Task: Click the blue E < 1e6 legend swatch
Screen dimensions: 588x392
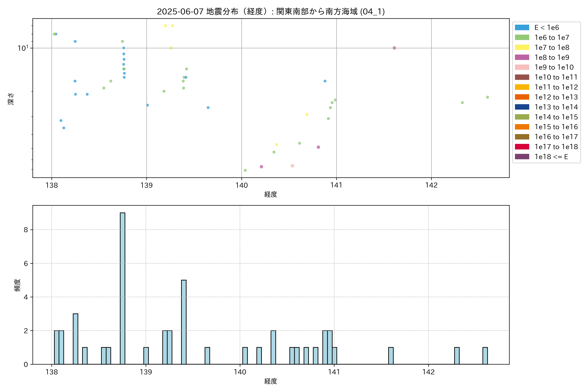Action: (522, 27)
